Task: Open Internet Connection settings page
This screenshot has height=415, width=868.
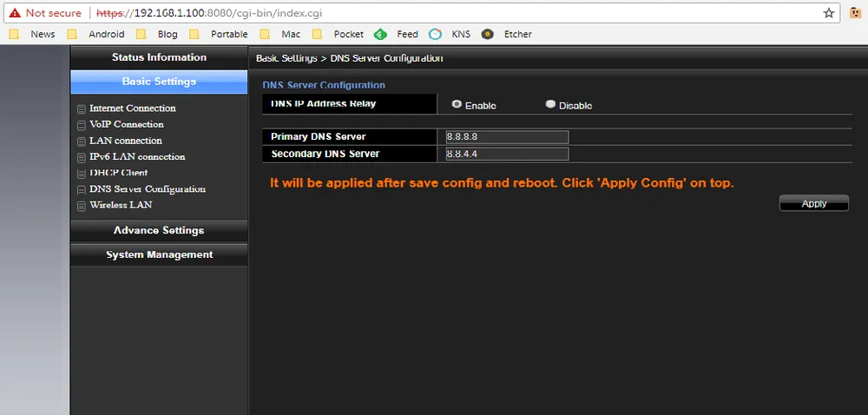Action: click(x=132, y=109)
